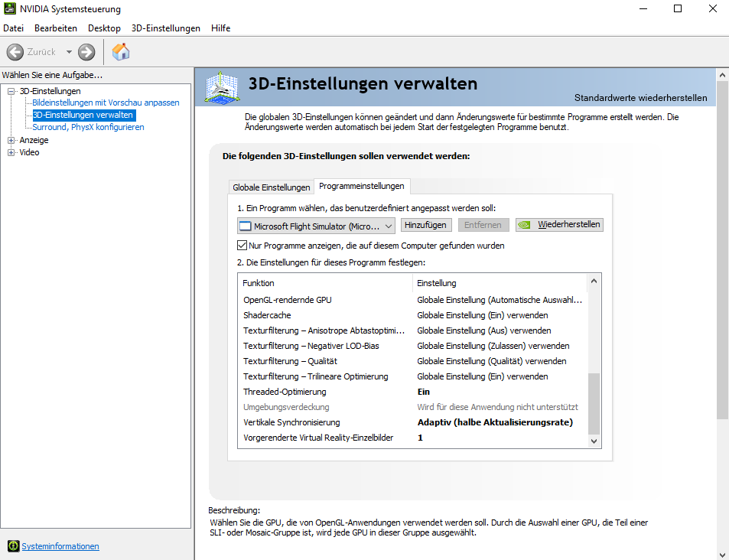Image resolution: width=729 pixels, height=560 pixels.
Task: Switch to the Globale Einstellungen tab
Action: point(272,187)
